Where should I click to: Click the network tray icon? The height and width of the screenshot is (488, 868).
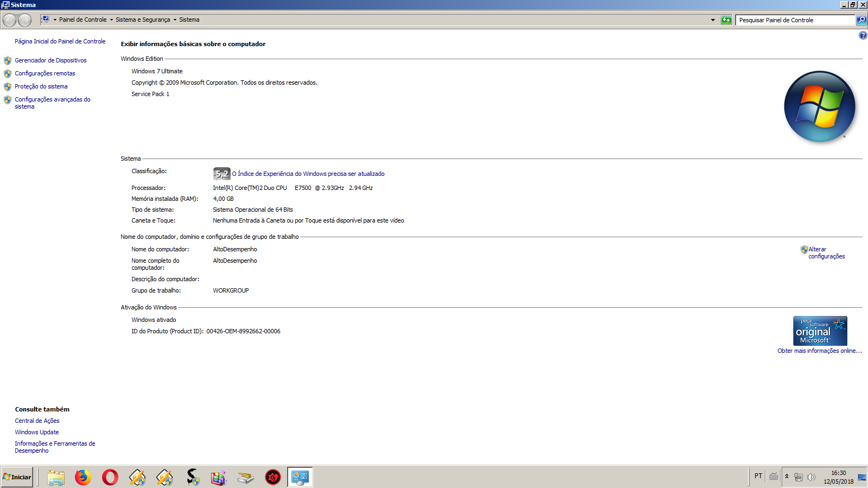click(799, 477)
